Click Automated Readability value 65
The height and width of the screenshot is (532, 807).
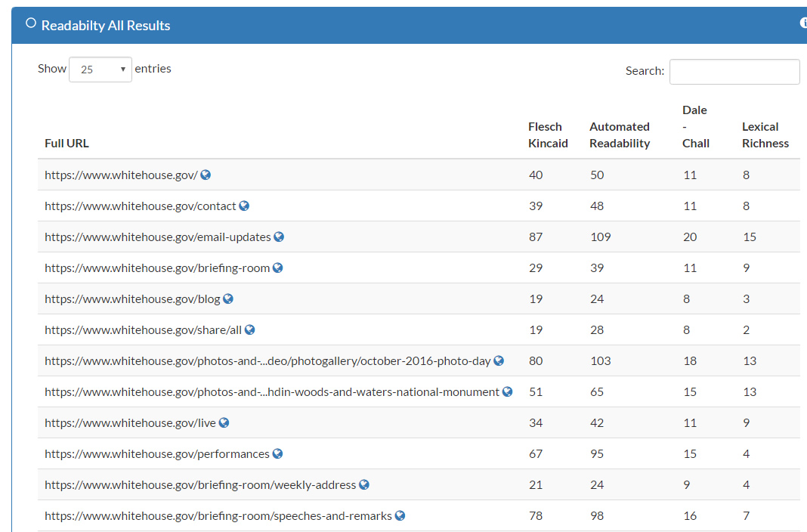[x=597, y=391]
